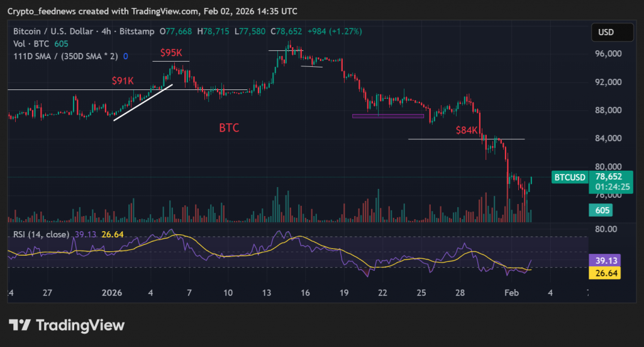Click the 10 date on time axis
This screenshot has width=644, height=347.
(x=228, y=293)
